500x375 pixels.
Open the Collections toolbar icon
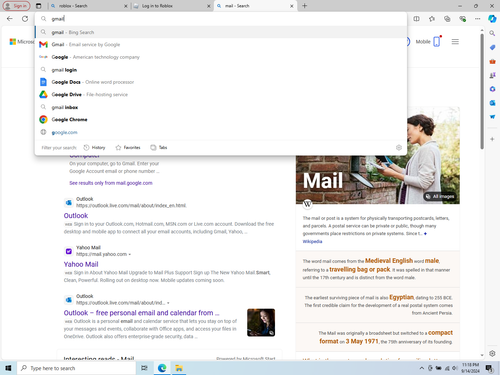[447, 19]
